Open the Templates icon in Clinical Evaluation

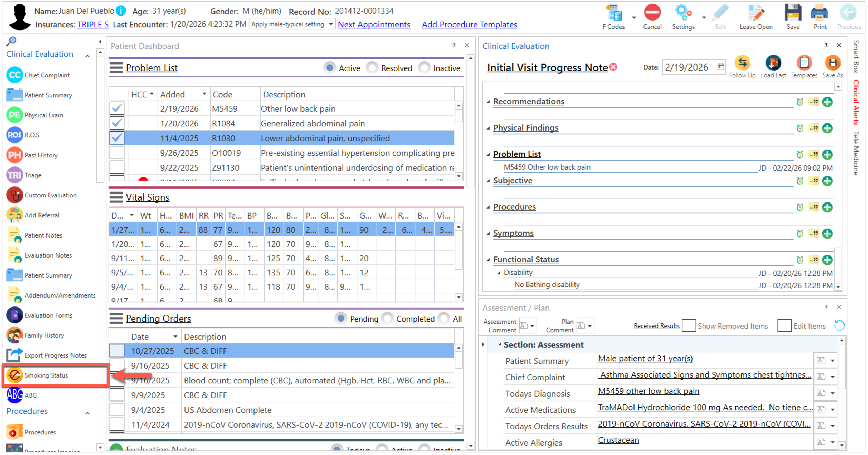click(x=804, y=63)
